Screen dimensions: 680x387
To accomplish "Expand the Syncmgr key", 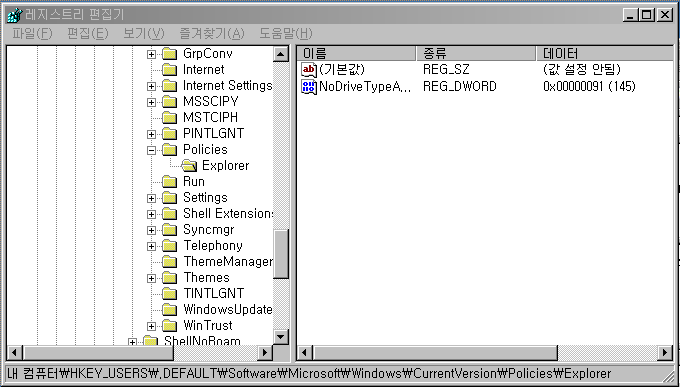I will pos(151,230).
